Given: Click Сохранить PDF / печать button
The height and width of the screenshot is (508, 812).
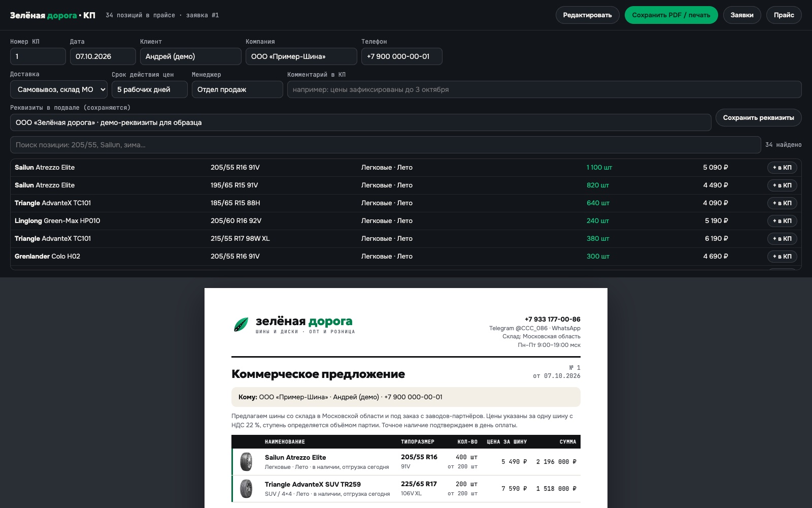Looking at the screenshot, I should pos(671,15).
